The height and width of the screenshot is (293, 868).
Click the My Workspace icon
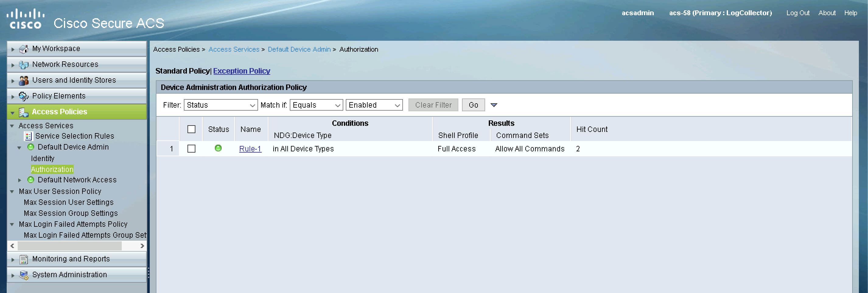coord(24,49)
